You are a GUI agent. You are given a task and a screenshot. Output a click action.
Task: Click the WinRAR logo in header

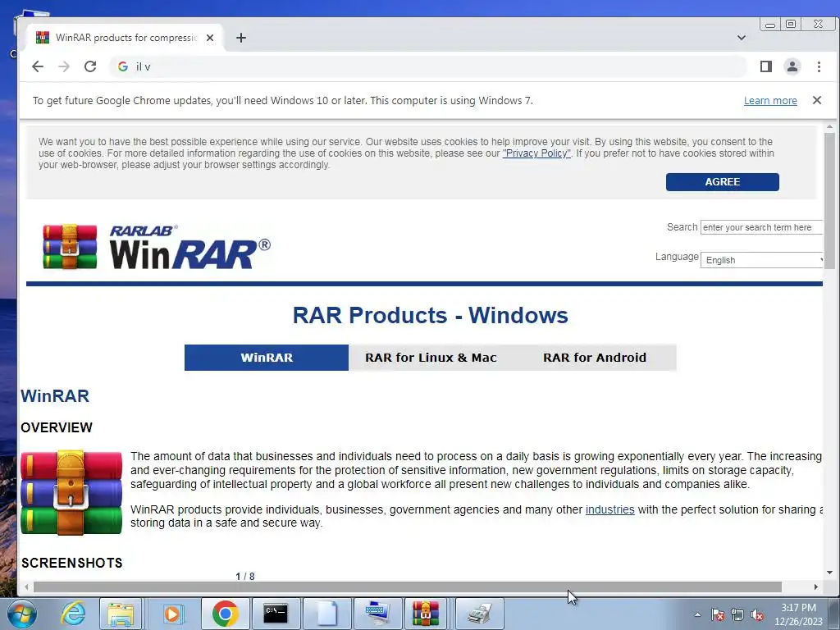(x=157, y=247)
